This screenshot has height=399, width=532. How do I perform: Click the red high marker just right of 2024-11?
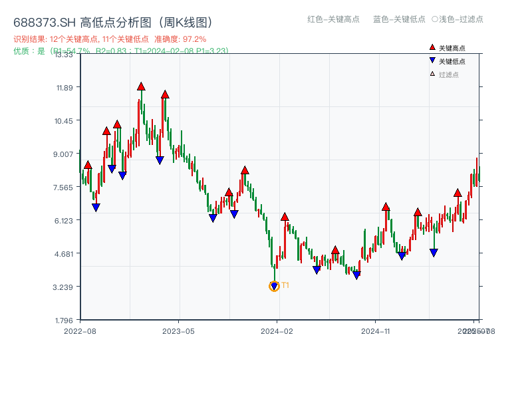[386, 207]
